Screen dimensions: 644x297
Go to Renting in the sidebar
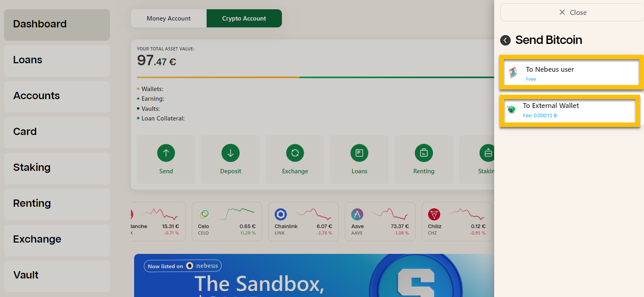[57, 204]
